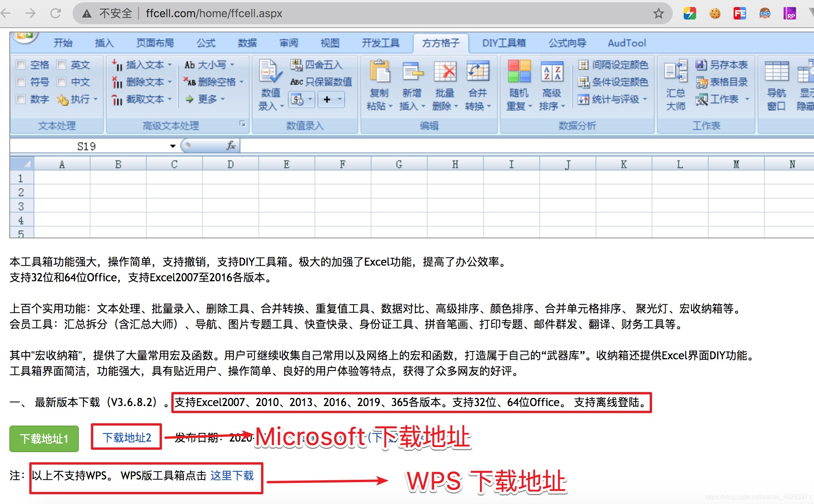The height and width of the screenshot is (504, 814).
Task: Click 条件设定颜色 tool
Action: point(613,82)
